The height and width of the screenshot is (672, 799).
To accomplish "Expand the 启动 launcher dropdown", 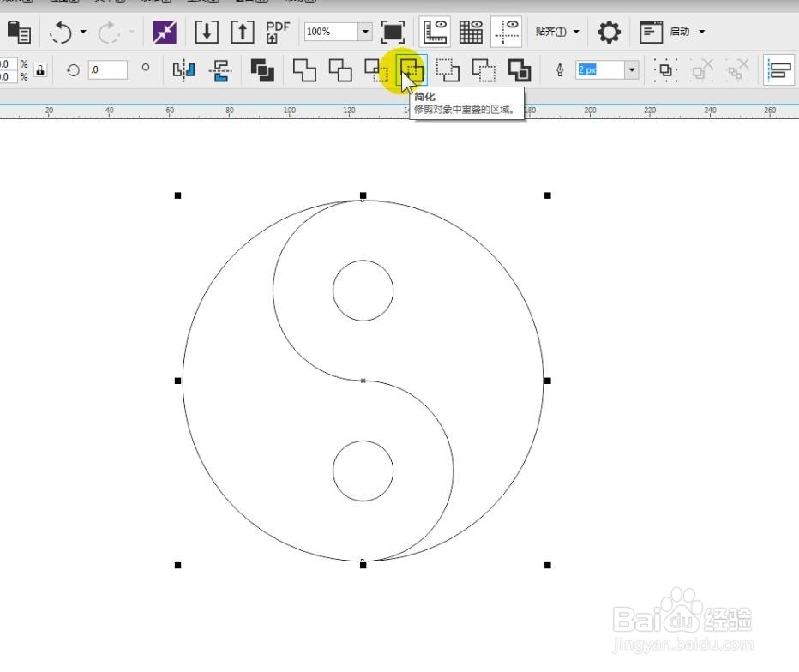I will pos(701,32).
